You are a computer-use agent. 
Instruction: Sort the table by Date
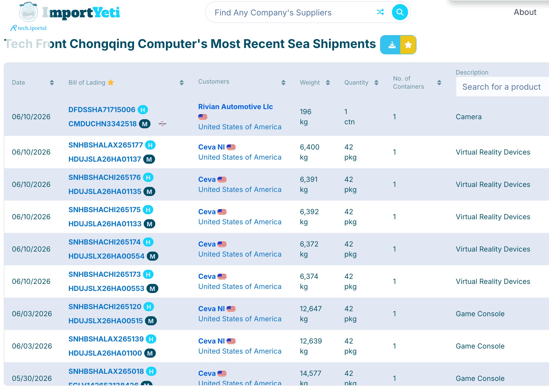[52, 83]
